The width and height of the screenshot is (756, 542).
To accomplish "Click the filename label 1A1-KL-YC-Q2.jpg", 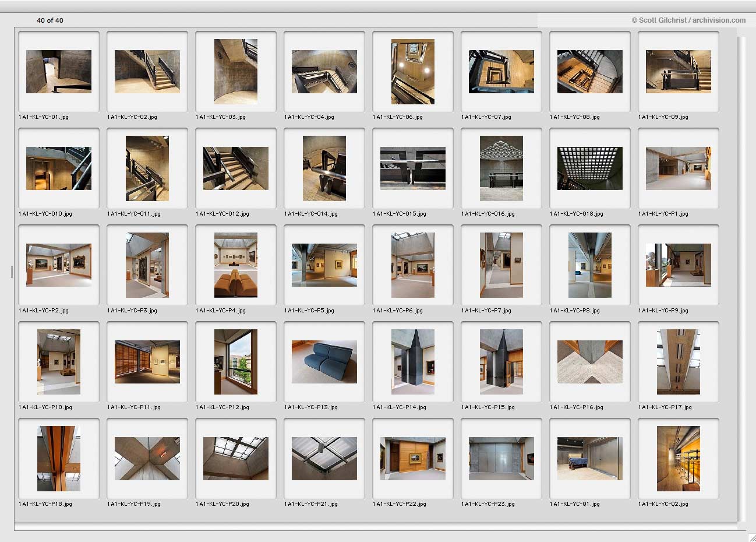I will coord(663,504).
